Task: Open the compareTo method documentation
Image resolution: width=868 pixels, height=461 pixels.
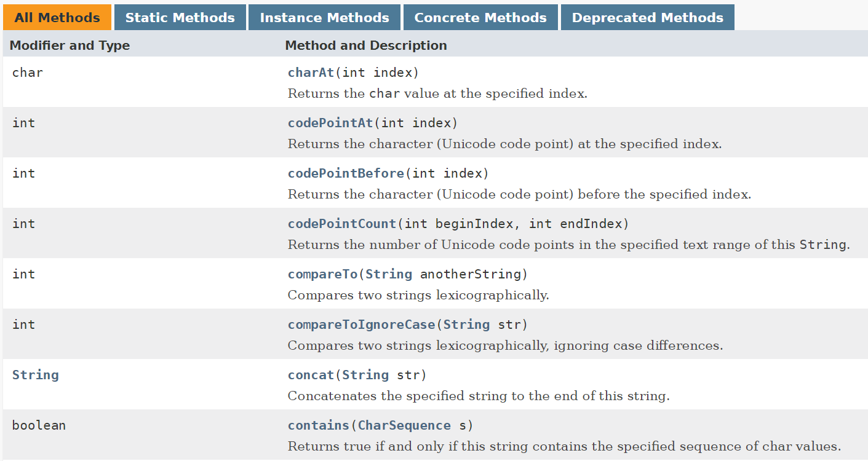Action: pyautogui.click(x=322, y=274)
